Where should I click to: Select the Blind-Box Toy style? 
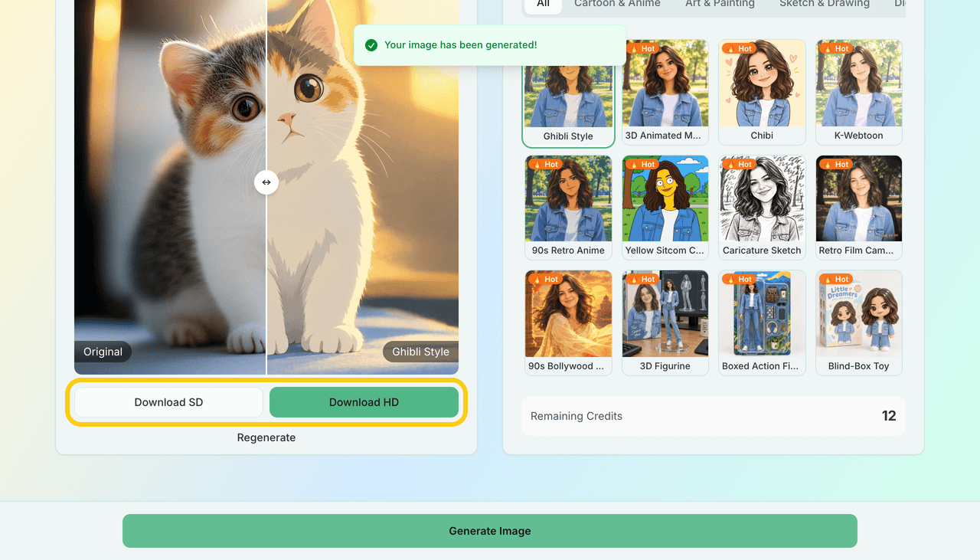coord(859,323)
